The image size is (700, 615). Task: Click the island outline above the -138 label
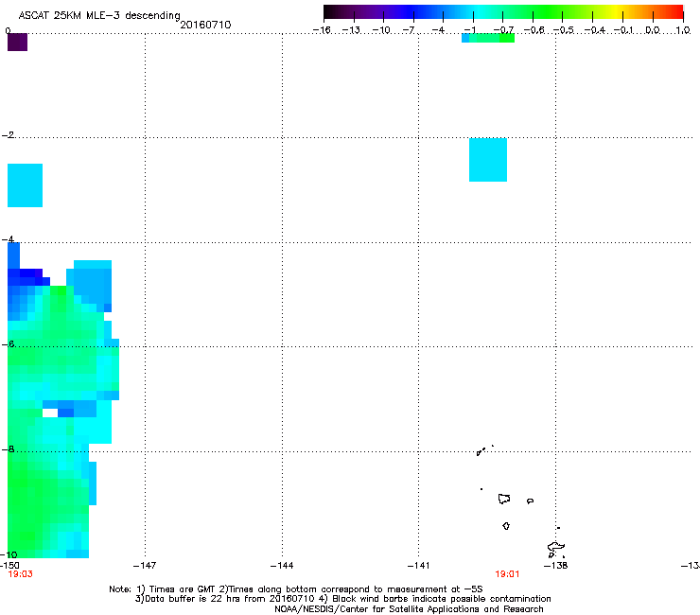(x=556, y=547)
